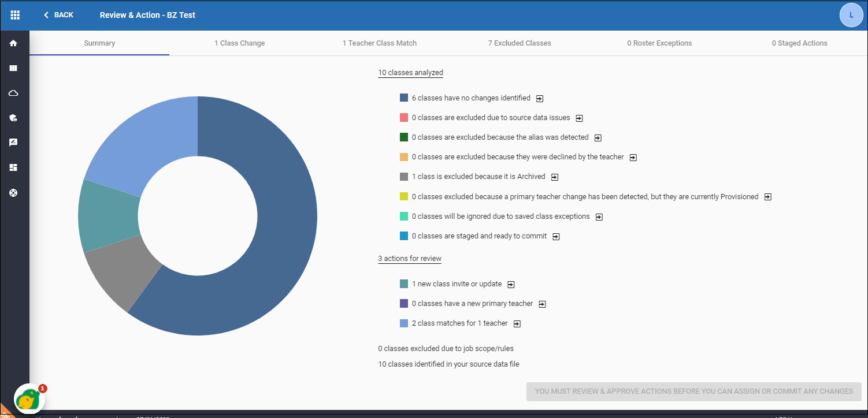The height and width of the screenshot is (418, 868).
Task: Open details arrow for Archived class exclusion
Action: click(555, 177)
